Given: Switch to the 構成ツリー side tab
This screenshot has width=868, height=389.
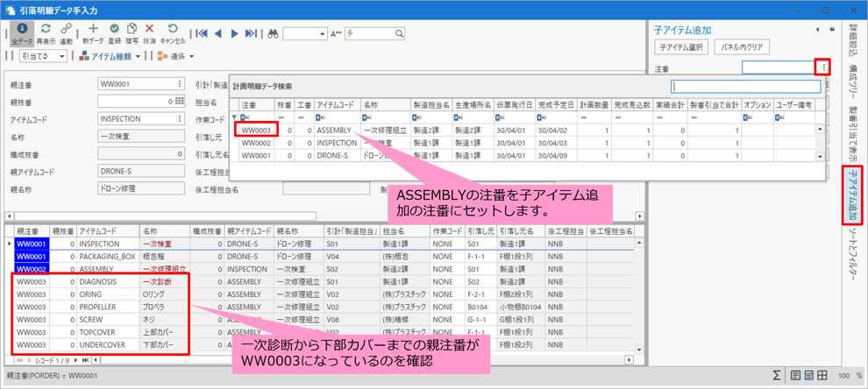Looking at the screenshot, I should coord(852,78).
